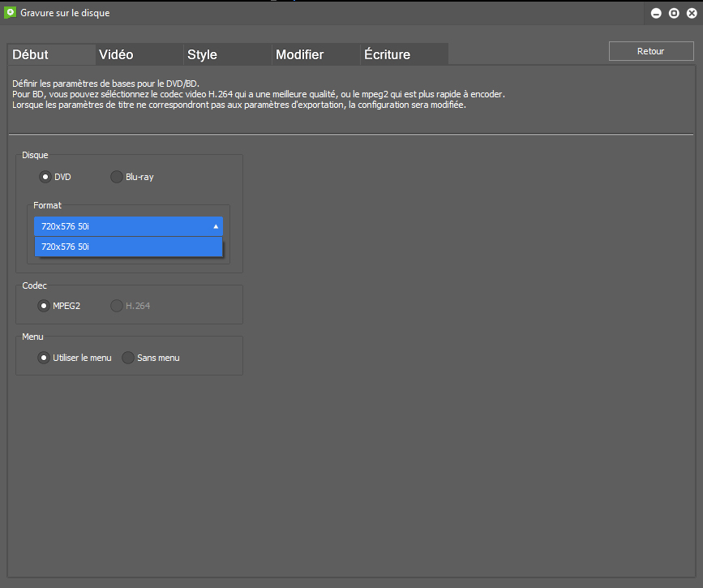This screenshot has height=588, width=703.
Task: Click the green app icon in title bar
Action: point(10,12)
